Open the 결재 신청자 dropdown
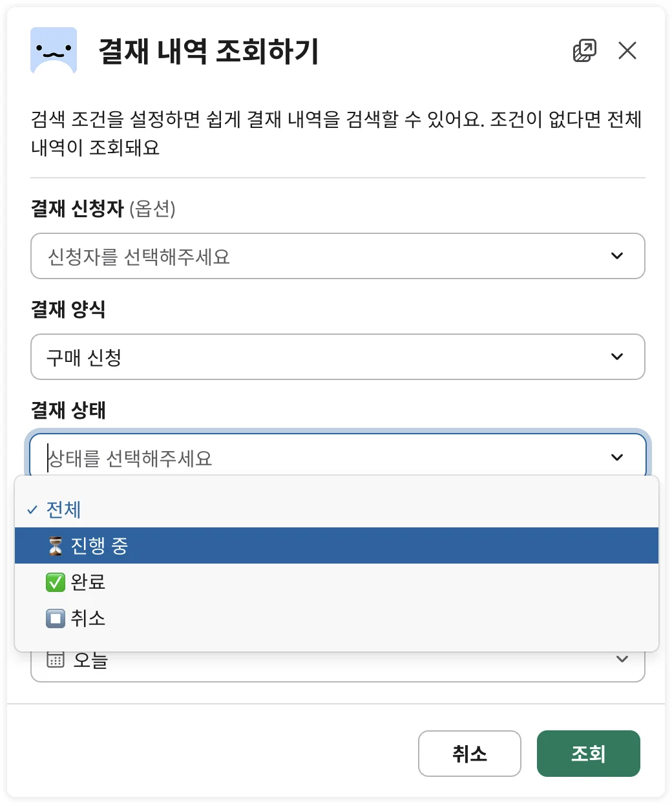Screen dimensions: 672x804 [x=337, y=256]
